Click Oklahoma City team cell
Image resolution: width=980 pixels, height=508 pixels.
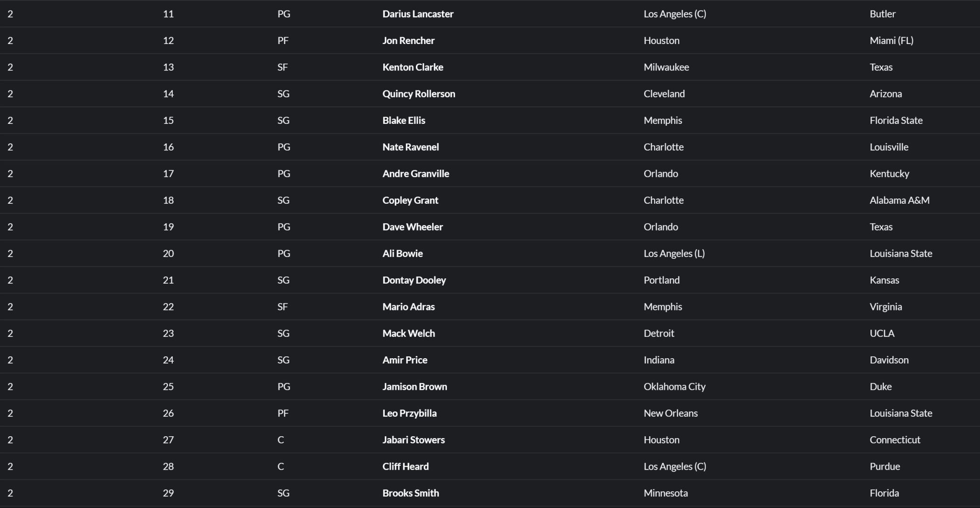point(674,387)
